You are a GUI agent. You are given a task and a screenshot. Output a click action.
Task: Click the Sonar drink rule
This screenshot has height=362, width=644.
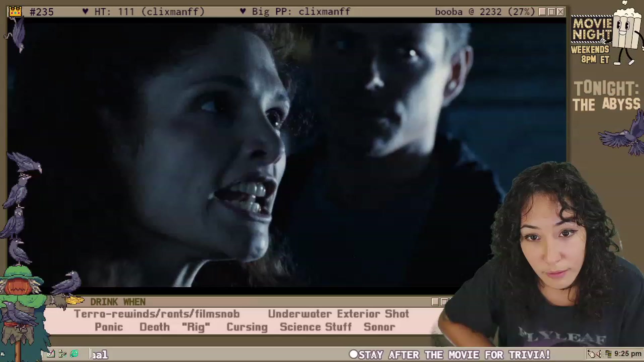(x=379, y=327)
